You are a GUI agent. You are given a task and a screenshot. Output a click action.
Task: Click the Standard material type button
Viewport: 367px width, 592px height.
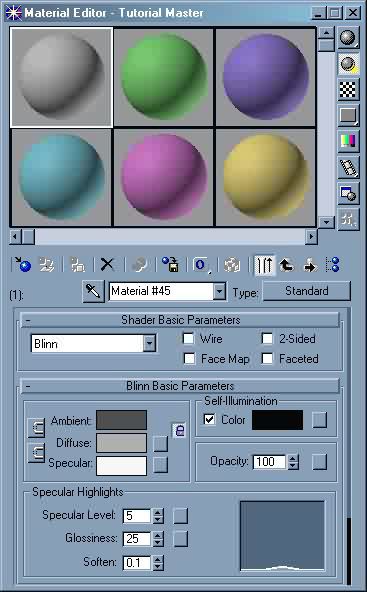307,291
